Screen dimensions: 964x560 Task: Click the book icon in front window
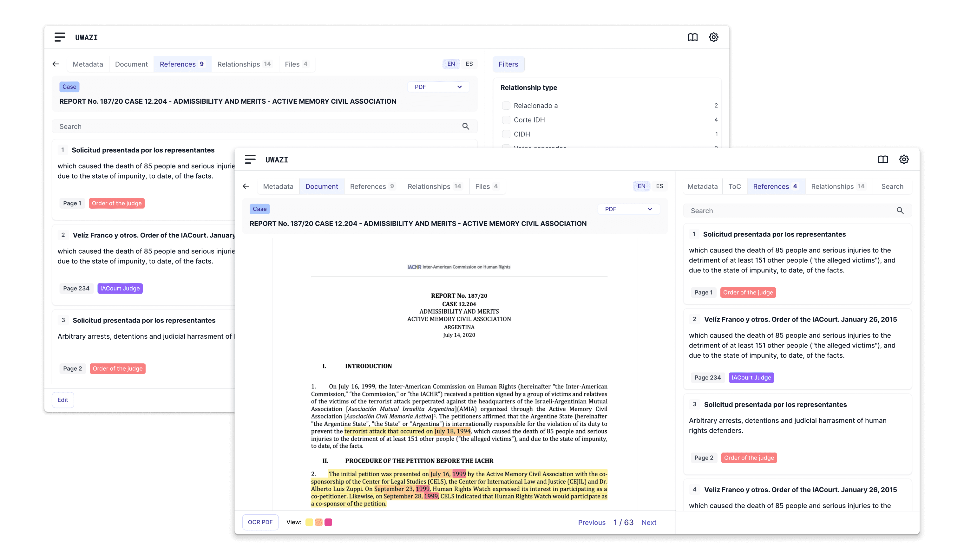coord(883,160)
